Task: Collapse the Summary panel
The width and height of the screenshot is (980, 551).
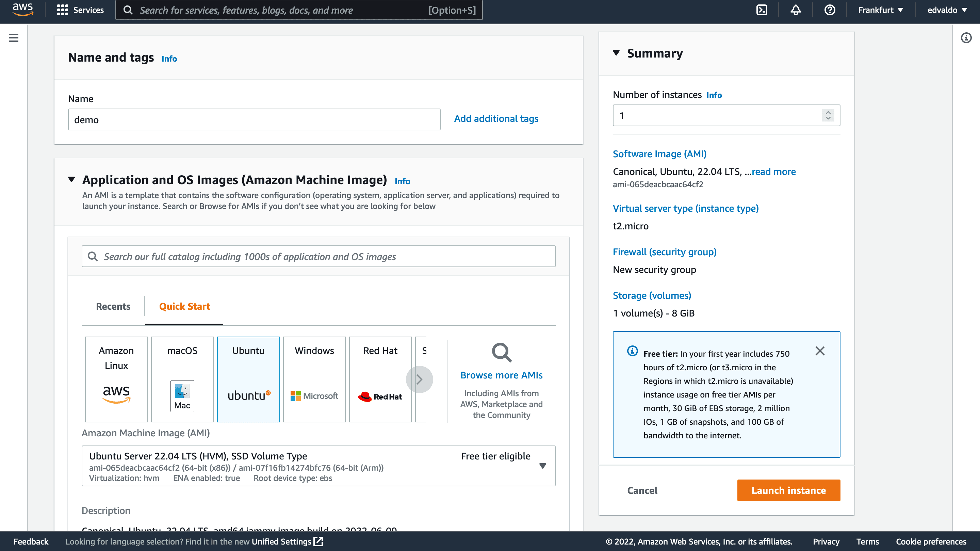Action: coord(616,53)
